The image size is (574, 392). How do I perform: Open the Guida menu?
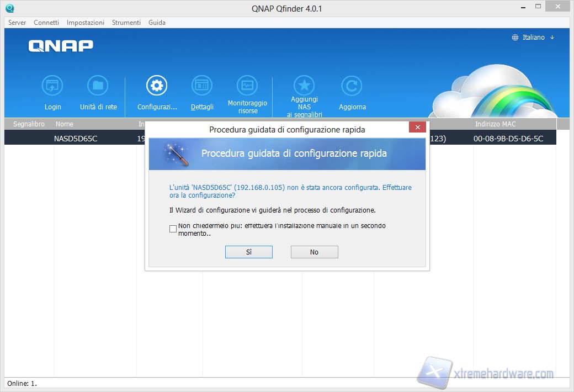157,23
